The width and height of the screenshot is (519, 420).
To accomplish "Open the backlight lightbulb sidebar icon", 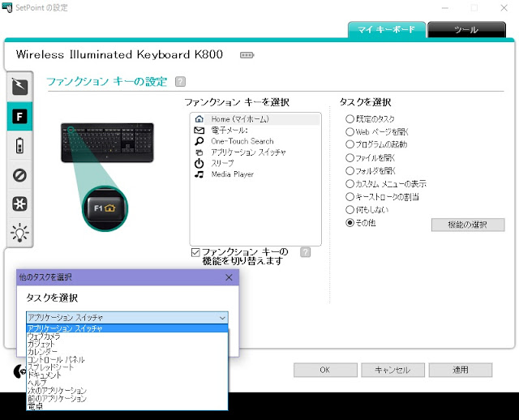I will click(19, 233).
